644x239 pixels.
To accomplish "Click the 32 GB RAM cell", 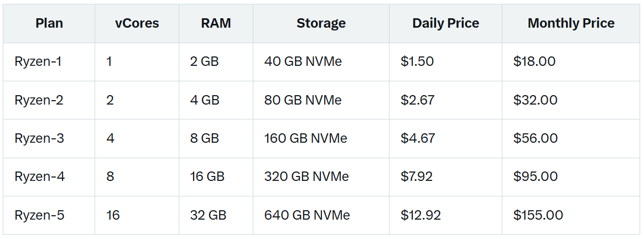I will (x=216, y=216).
